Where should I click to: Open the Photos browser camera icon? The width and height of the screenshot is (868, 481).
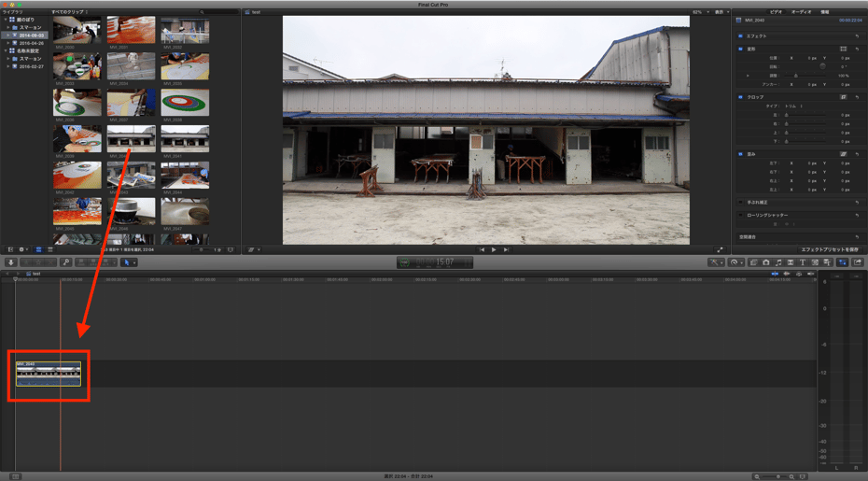click(766, 262)
